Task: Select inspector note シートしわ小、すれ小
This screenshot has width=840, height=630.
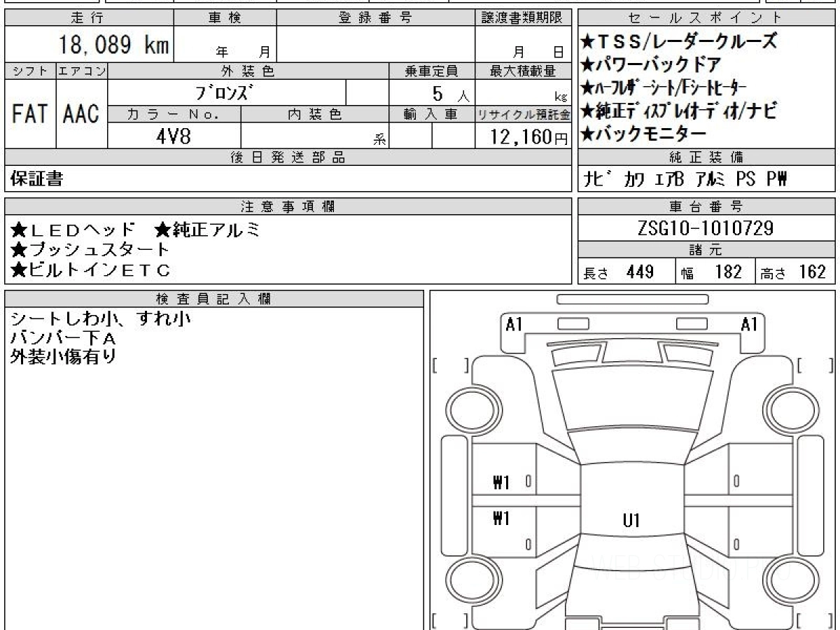Action: pos(100,319)
